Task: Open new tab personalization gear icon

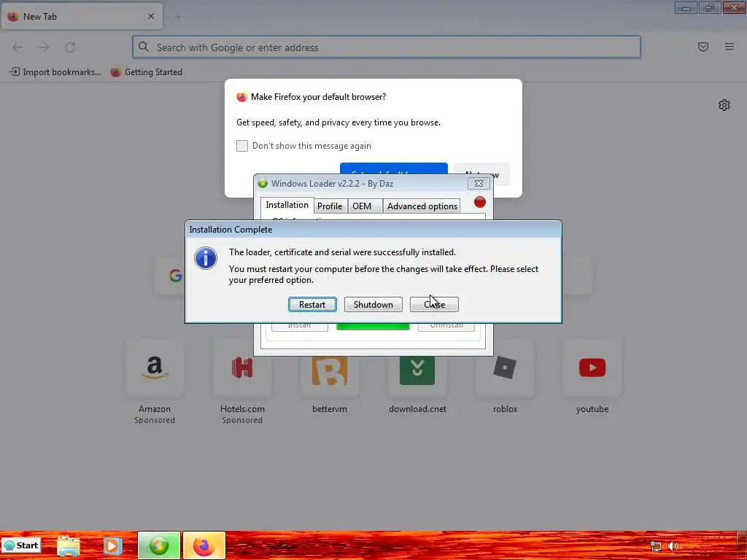Action: (x=724, y=105)
